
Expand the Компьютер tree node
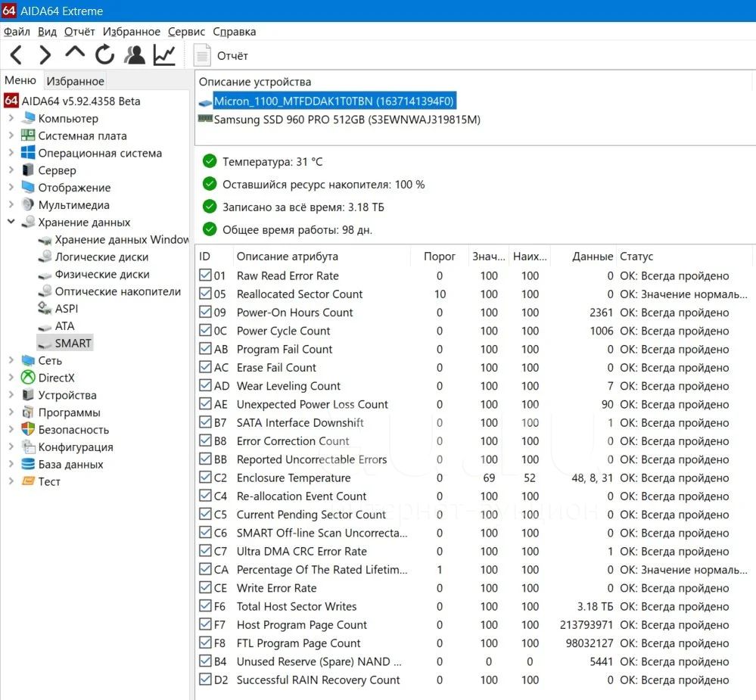[11, 118]
